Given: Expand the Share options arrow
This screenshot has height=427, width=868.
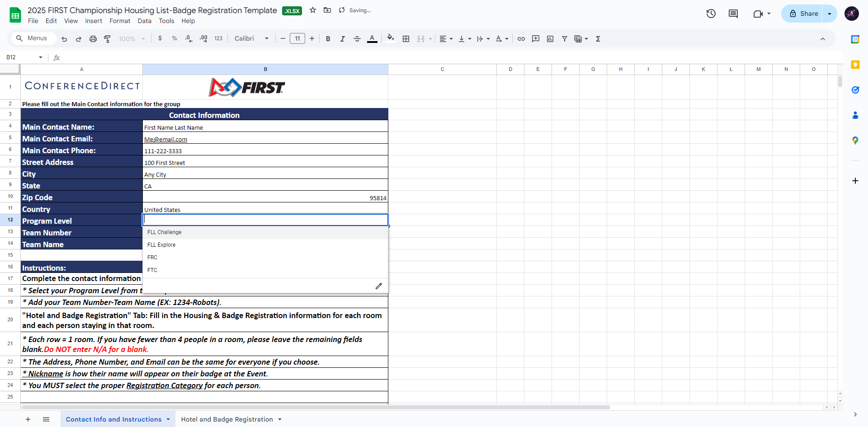Looking at the screenshot, I should pos(830,14).
